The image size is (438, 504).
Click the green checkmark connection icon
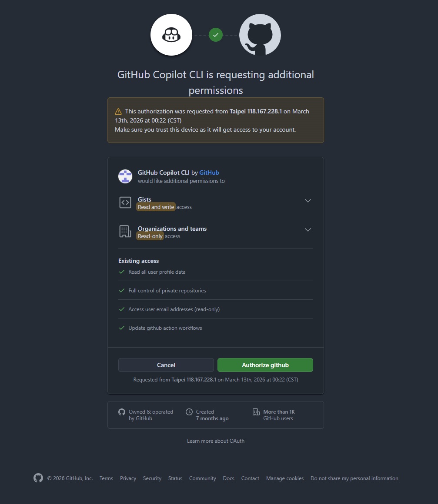coord(216,35)
